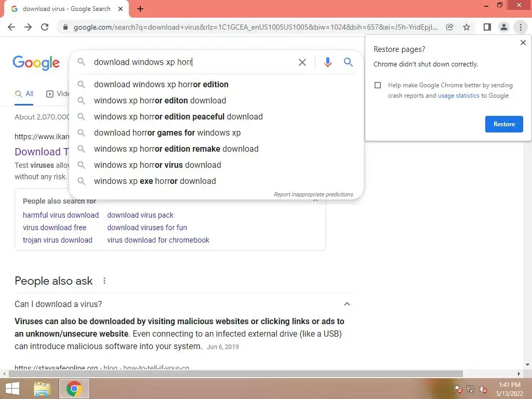Clear the search box text

(x=302, y=62)
